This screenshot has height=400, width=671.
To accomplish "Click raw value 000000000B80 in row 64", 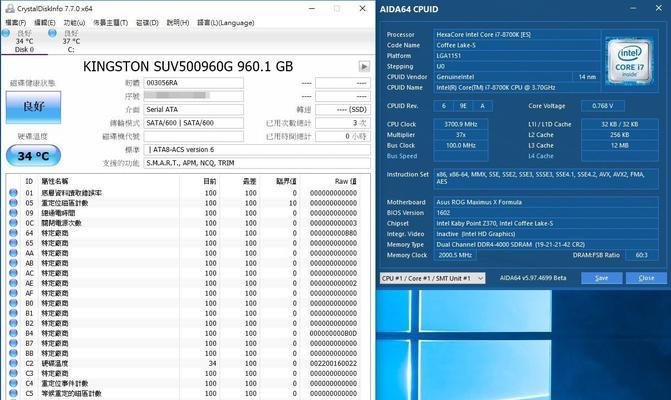I will [x=333, y=233].
